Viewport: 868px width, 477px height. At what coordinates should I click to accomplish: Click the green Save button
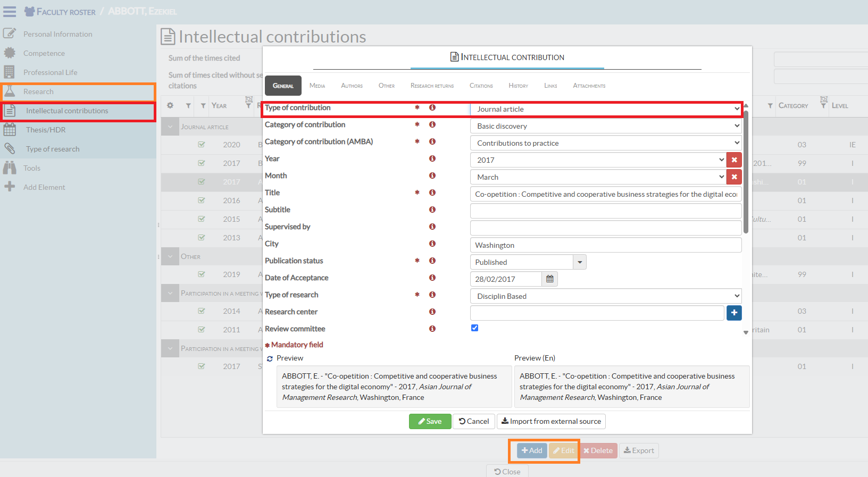tap(430, 421)
